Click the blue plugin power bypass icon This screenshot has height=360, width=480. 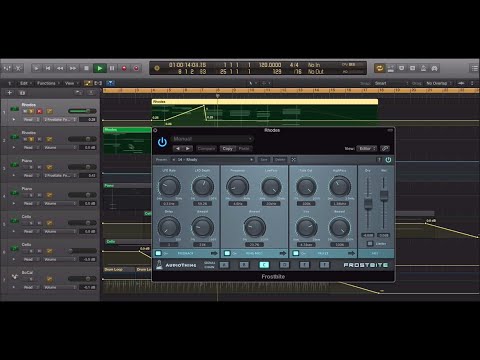[162, 142]
